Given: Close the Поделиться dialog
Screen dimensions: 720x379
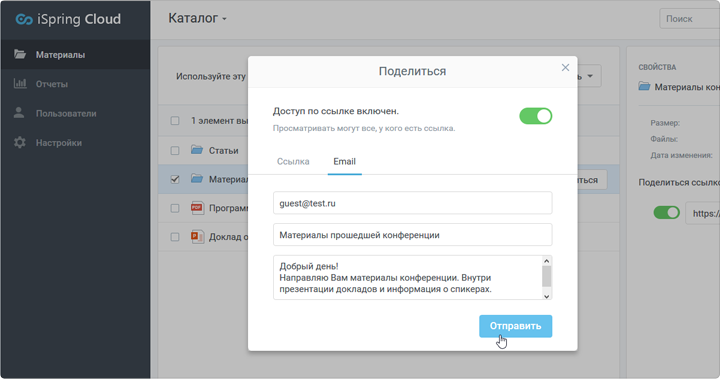Looking at the screenshot, I should (x=565, y=68).
